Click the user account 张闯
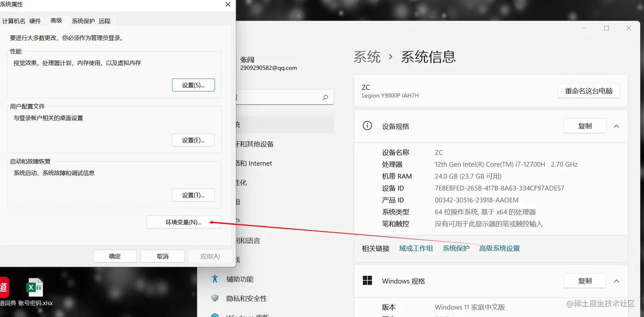Viewport: 644px width, 317px height. (247, 60)
